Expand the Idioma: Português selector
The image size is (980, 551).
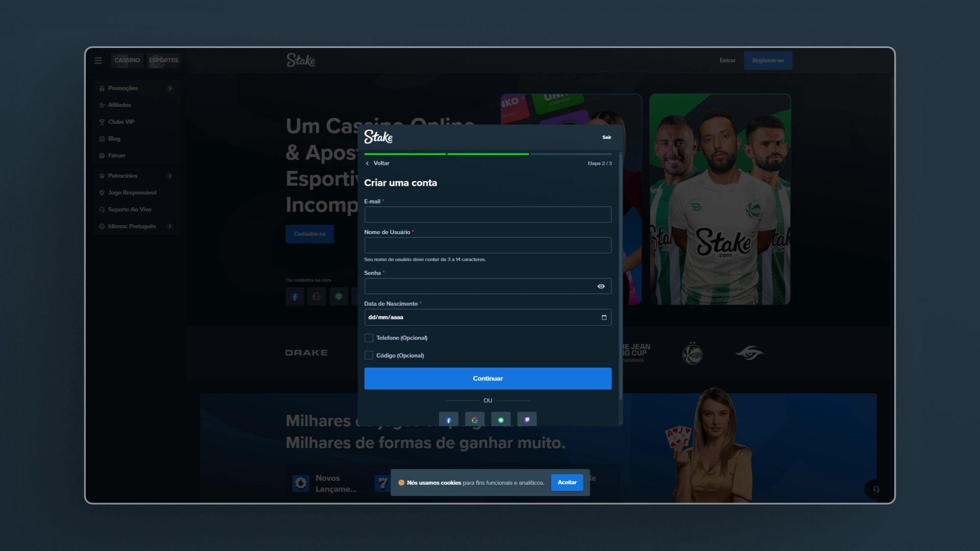(170, 226)
